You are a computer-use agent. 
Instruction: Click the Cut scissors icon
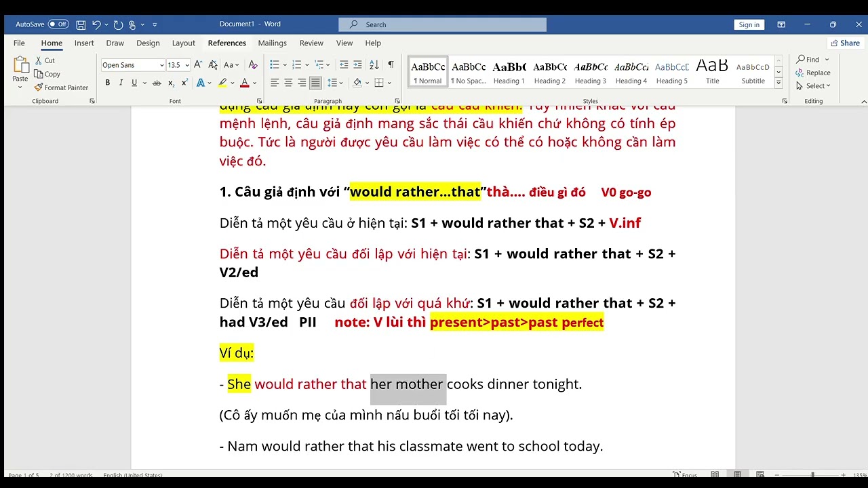pyautogui.click(x=39, y=60)
